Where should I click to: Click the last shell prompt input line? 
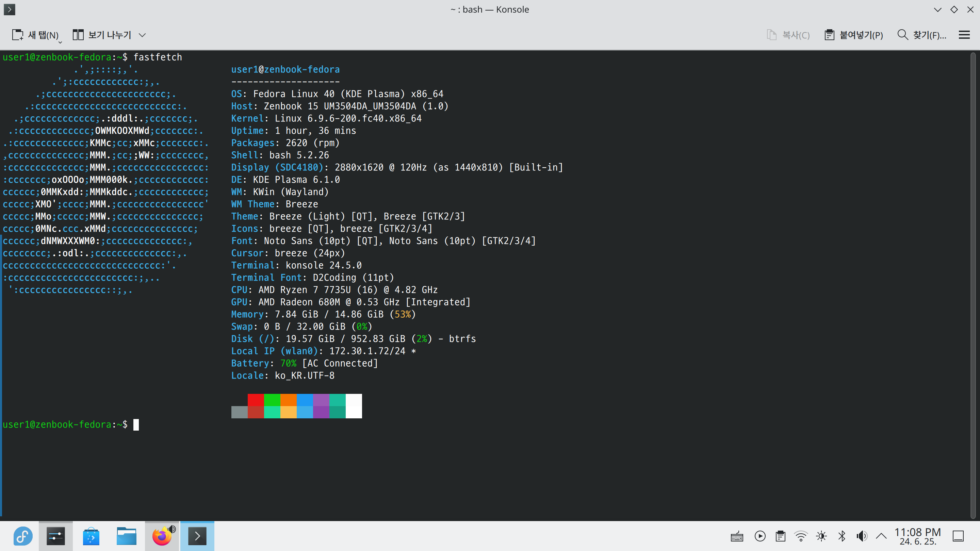click(71, 424)
